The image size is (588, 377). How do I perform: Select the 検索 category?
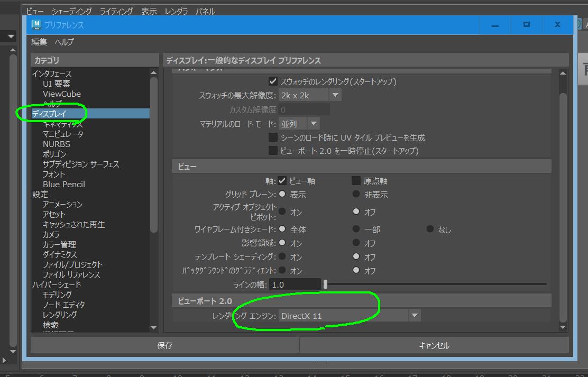coord(51,325)
